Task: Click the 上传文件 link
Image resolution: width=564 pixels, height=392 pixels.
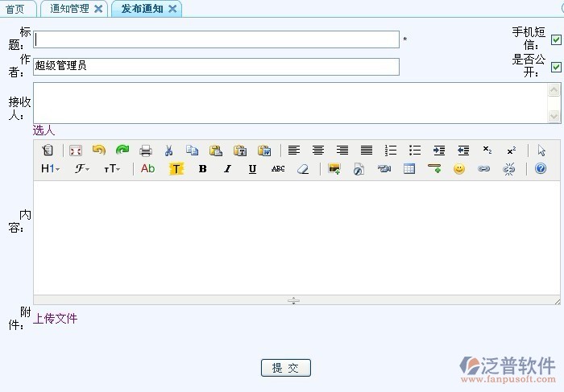Action: click(x=55, y=318)
